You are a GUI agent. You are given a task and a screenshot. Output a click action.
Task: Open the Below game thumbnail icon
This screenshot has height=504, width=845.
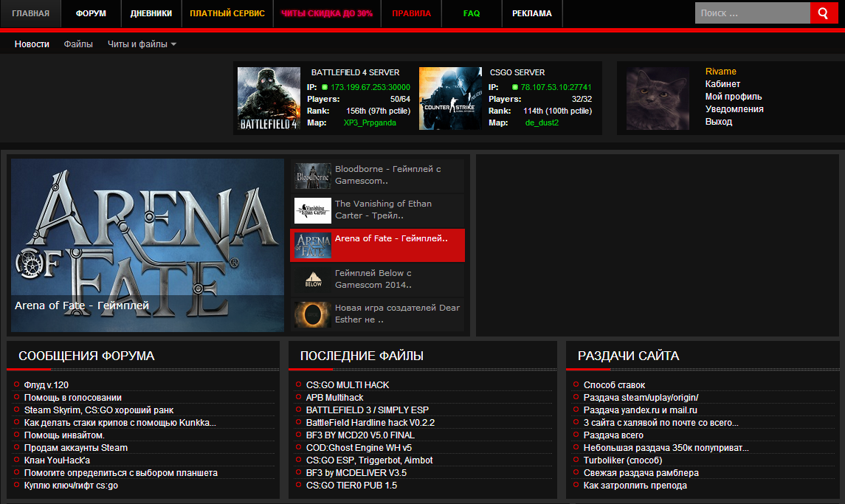click(313, 280)
